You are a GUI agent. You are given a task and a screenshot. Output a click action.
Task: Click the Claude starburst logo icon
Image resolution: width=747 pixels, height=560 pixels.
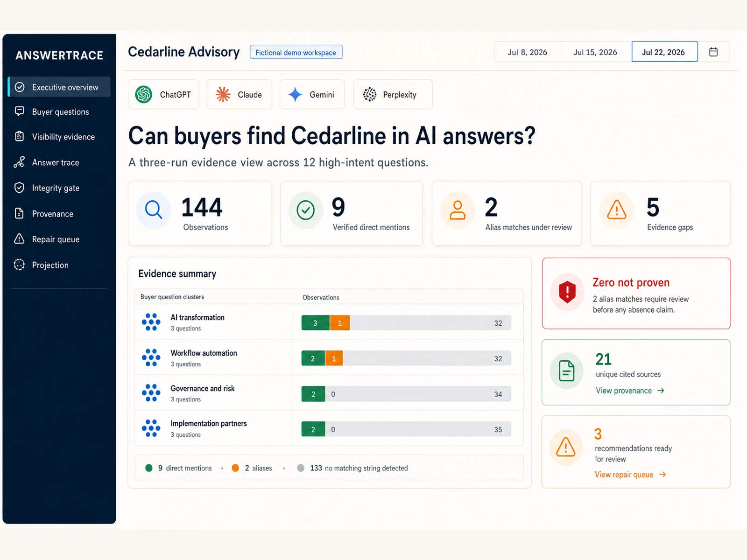(x=223, y=94)
